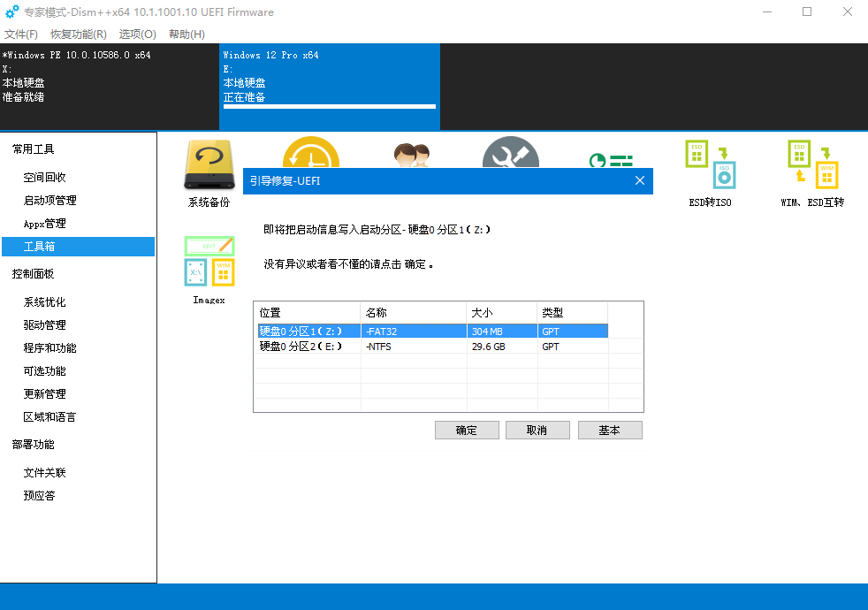Open the 文件(F) menu

(x=21, y=34)
